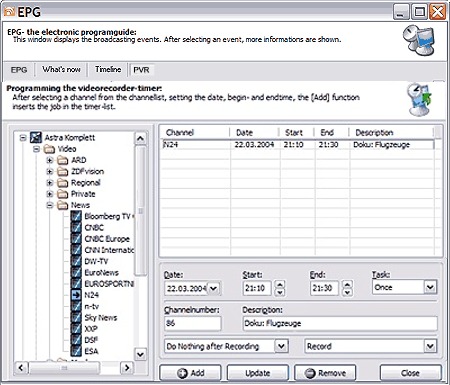Click the ARD folder icon
Viewport: 450px width, 385px height.
[x=63, y=160]
